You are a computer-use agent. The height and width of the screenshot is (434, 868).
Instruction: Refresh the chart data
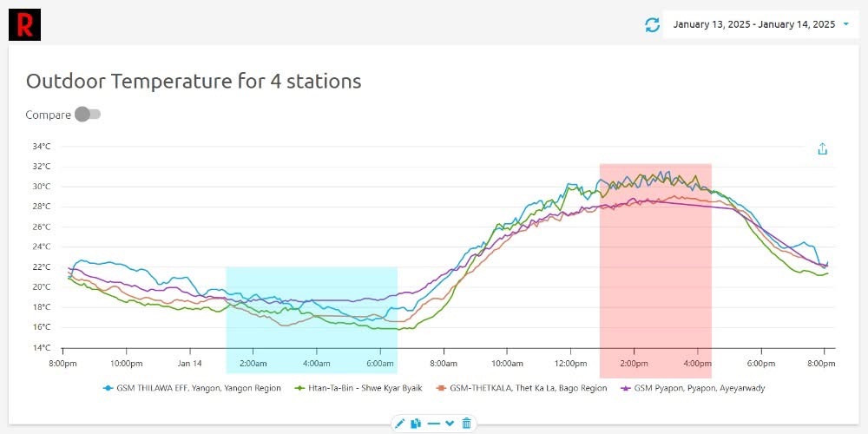point(653,25)
